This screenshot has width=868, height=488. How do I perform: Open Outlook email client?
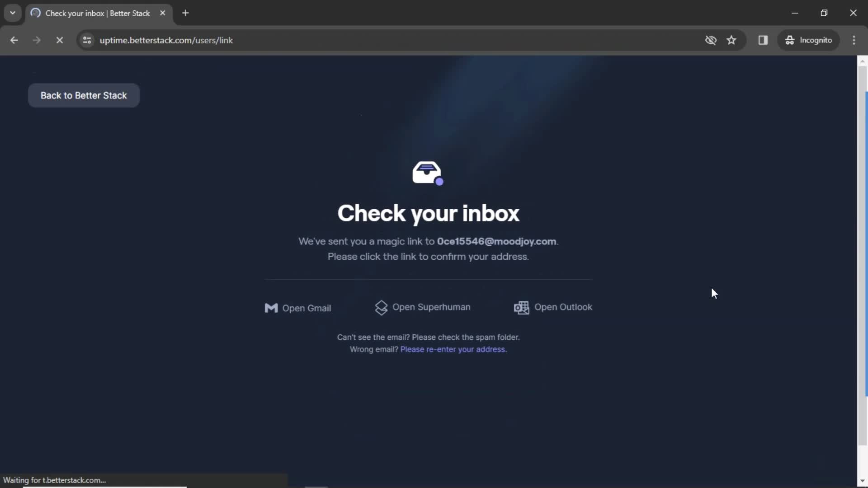553,307
